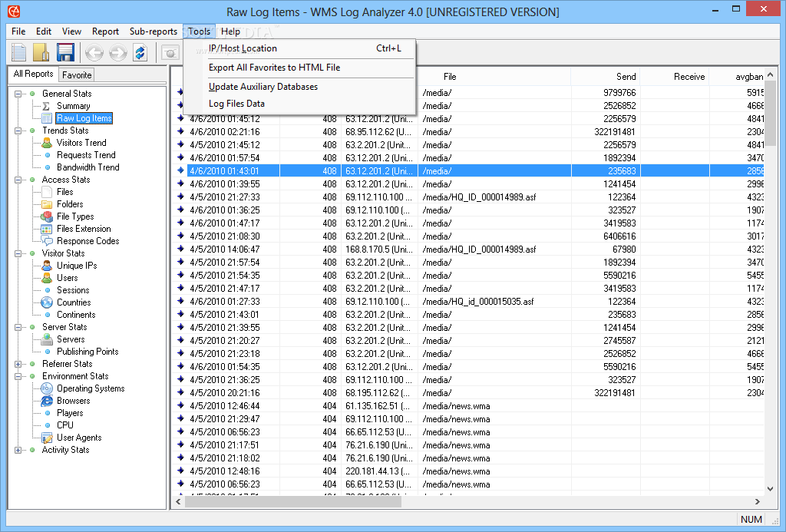Screen dimensions: 786x532
Task: Sort by the Receive column header
Action: (675, 77)
